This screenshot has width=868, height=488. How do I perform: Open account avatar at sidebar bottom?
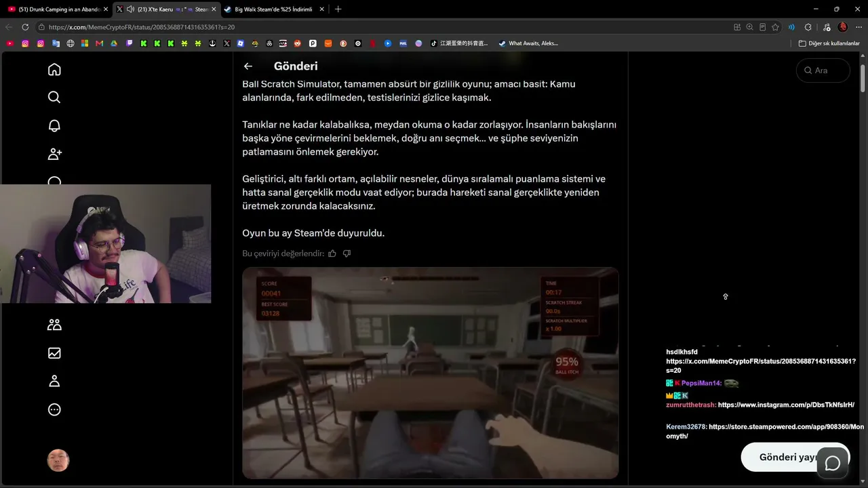[58, 461]
